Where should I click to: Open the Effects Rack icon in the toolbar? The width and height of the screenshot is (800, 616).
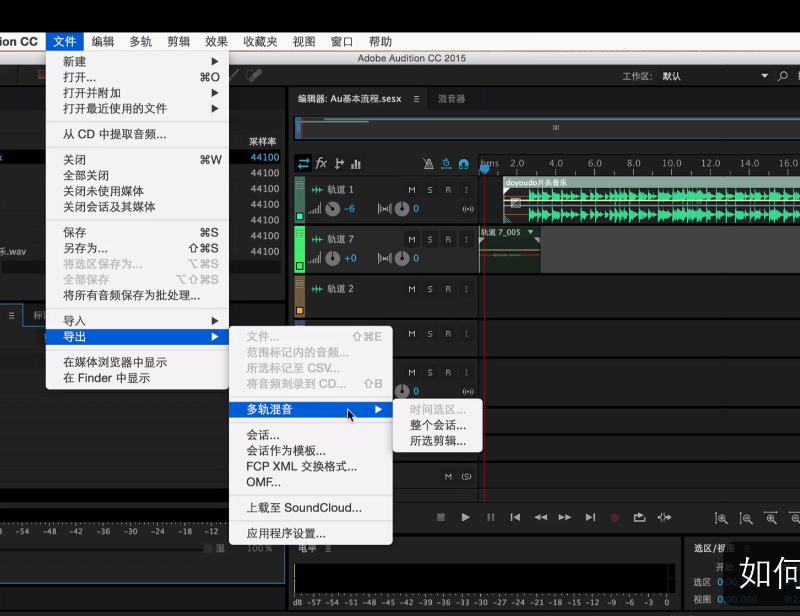click(320, 162)
